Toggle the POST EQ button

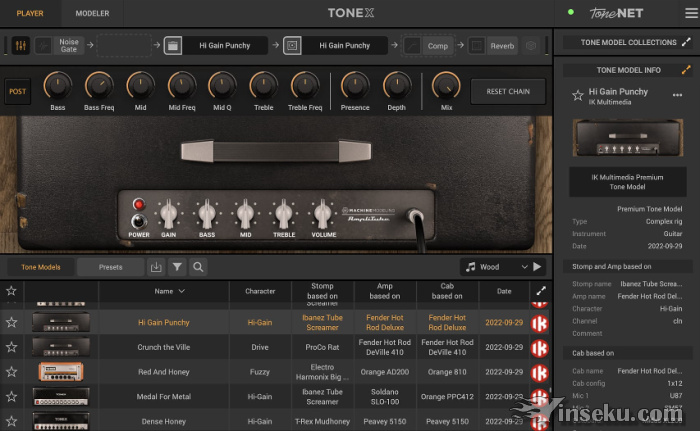tap(18, 91)
